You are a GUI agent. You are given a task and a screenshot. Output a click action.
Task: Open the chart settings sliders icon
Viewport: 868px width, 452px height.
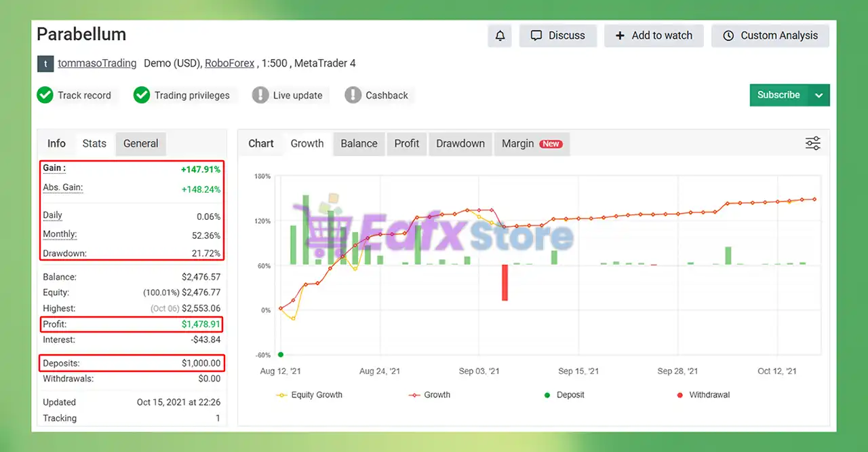812,143
